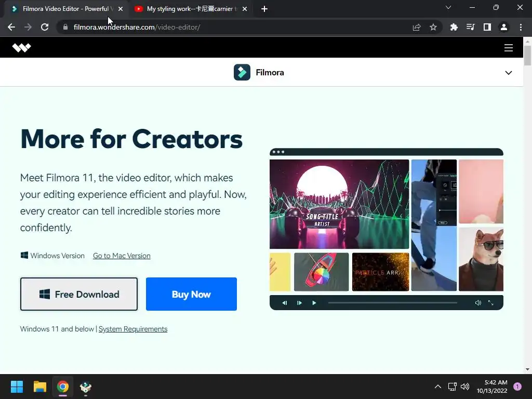Image resolution: width=532 pixels, height=399 pixels.
Task: Open tab search dropdown arrow
Action: pyautogui.click(x=448, y=7)
